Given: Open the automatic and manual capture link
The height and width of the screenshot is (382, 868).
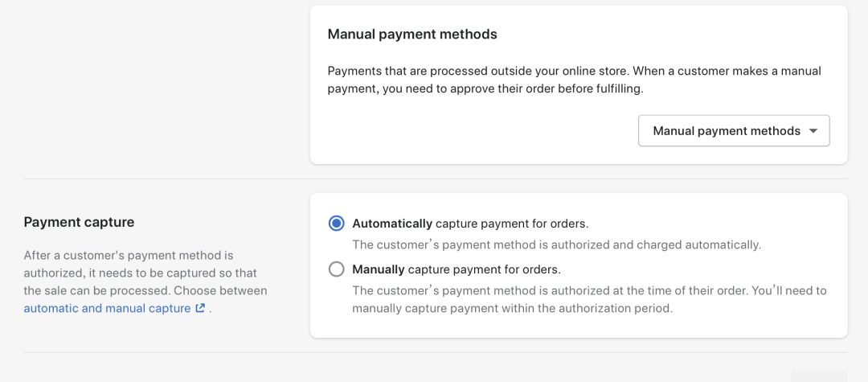Looking at the screenshot, I should (x=107, y=308).
